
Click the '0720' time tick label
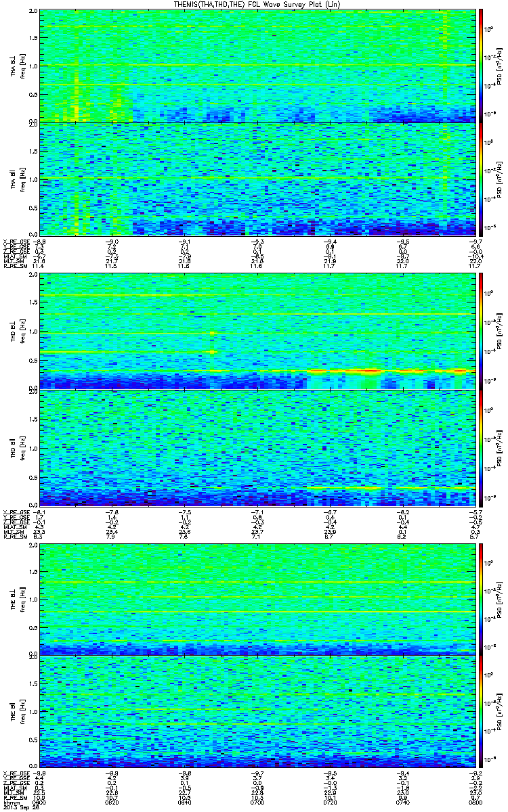pos(330,801)
